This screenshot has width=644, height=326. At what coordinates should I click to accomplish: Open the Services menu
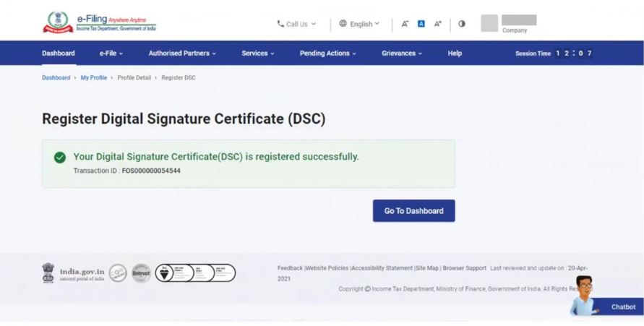pyautogui.click(x=258, y=53)
